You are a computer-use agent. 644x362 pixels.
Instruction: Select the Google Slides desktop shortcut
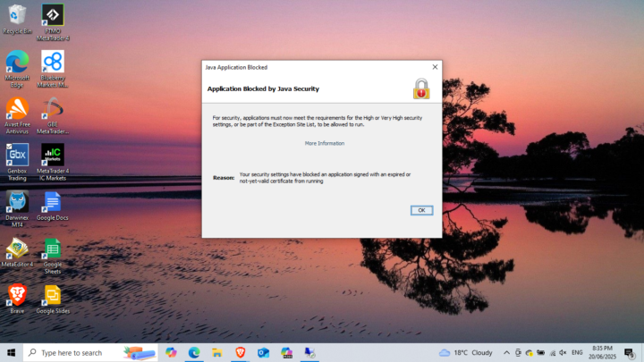point(53,299)
